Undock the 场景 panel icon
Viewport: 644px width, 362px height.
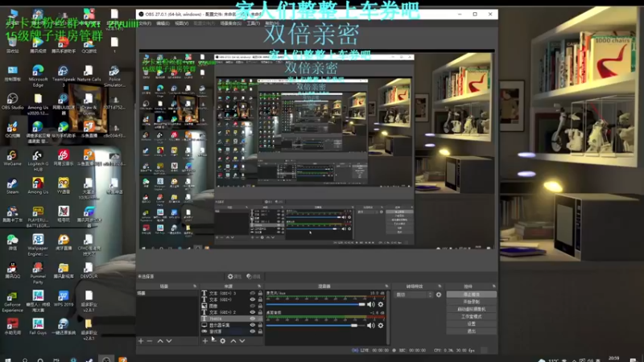click(x=195, y=286)
